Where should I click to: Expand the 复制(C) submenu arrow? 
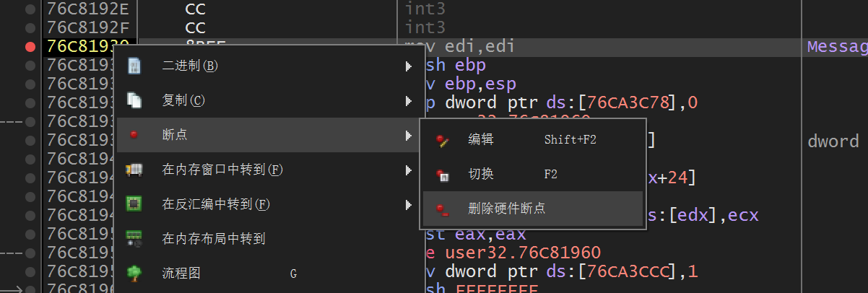(x=409, y=100)
